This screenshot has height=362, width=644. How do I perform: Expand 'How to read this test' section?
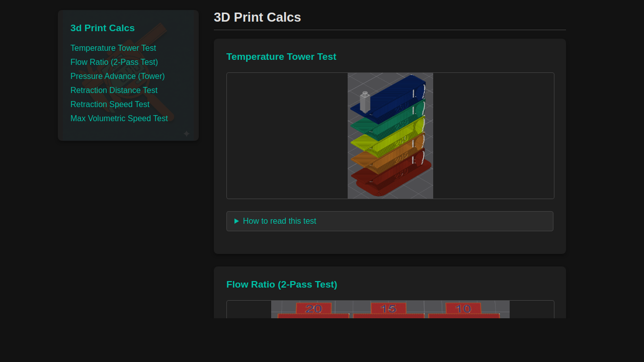(x=390, y=221)
